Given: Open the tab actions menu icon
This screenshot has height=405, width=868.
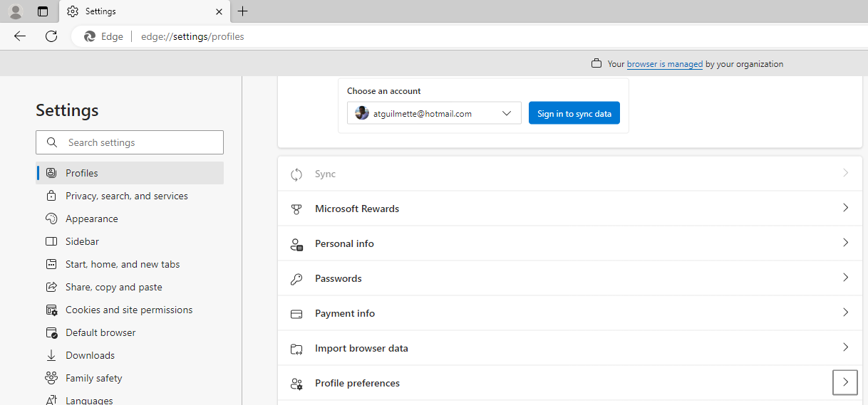Looking at the screenshot, I should tap(43, 11).
